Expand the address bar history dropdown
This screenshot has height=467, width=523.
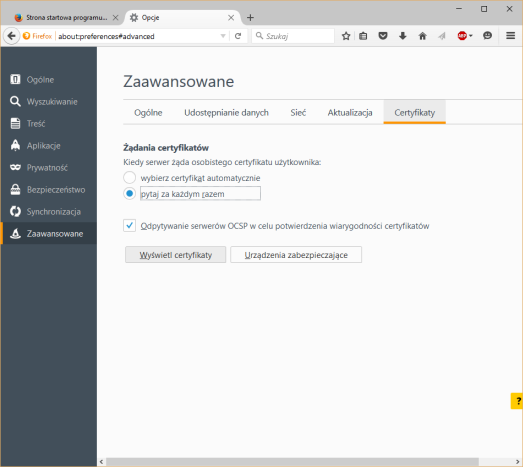223,36
